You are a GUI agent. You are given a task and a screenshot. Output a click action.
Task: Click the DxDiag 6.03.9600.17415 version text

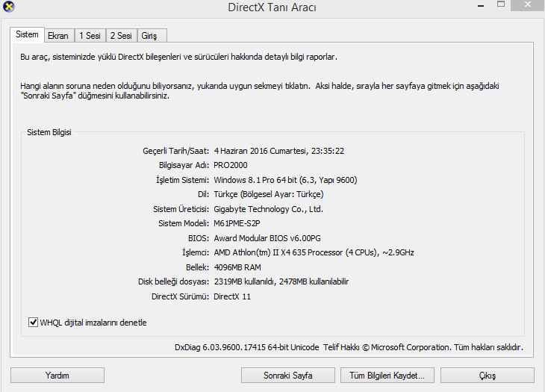coord(247,347)
